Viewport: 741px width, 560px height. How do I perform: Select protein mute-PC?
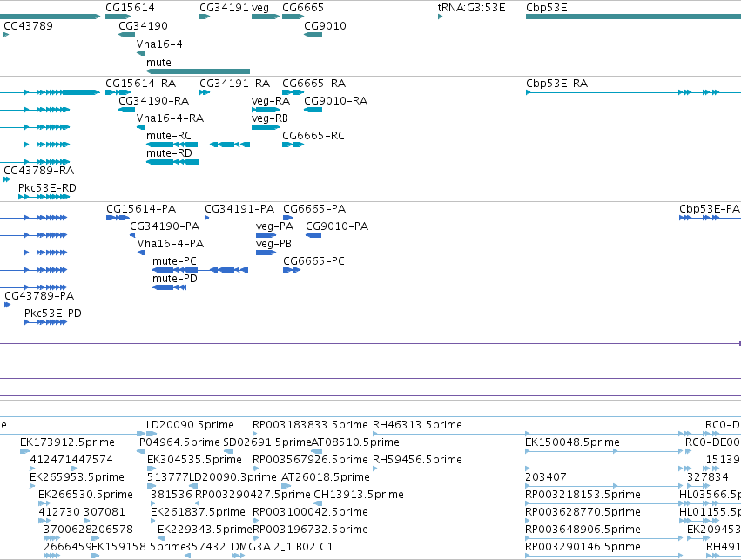pos(174,261)
